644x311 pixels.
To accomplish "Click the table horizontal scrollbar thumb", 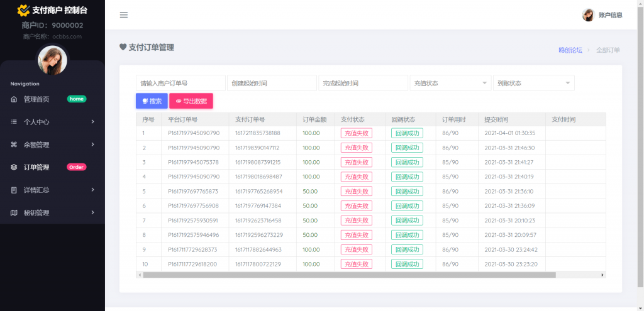I will (349, 275).
